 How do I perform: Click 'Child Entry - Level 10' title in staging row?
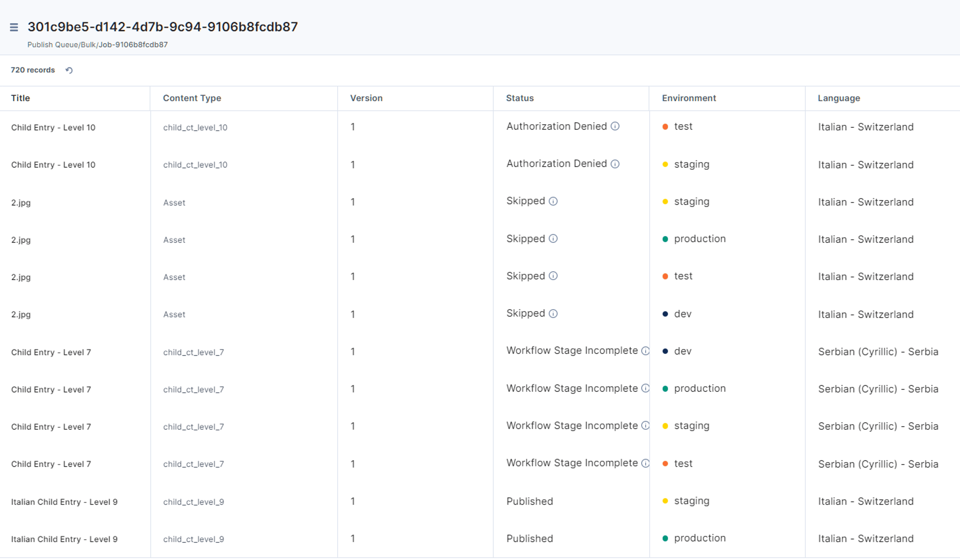[x=53, y=165]
